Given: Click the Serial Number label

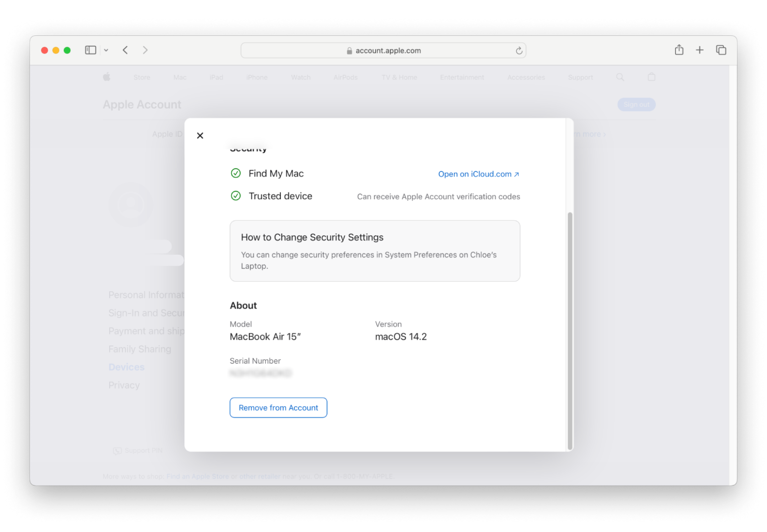Looking at the screenshot, I should tap(255, 361).
